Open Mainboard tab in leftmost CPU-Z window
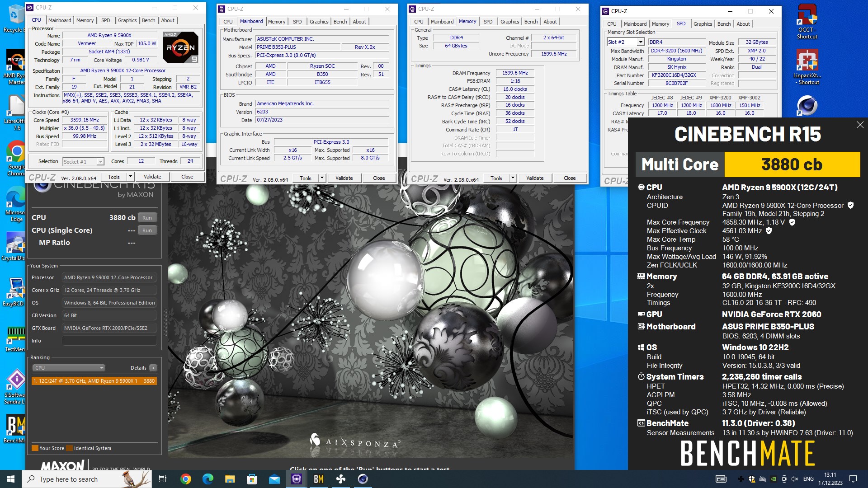 click(60, 20)
